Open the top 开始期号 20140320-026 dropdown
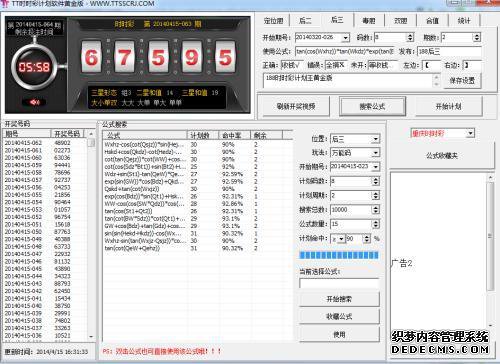Viewport: 500px width, 364px height. [346, 38]
